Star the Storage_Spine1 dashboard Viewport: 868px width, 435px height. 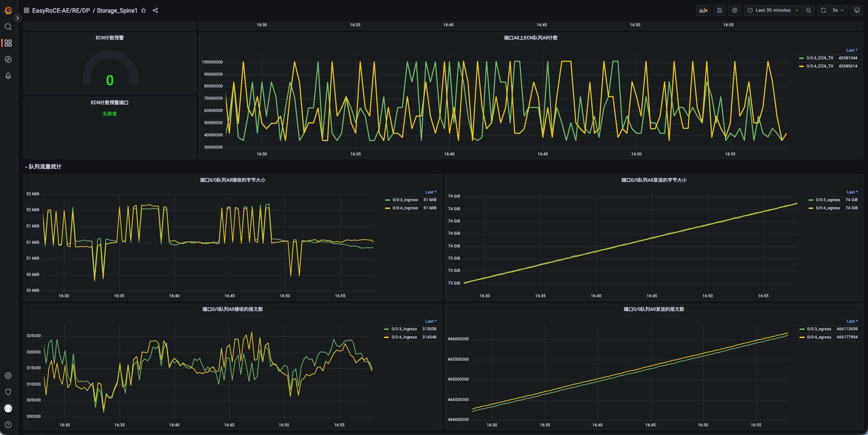[144, 10]
